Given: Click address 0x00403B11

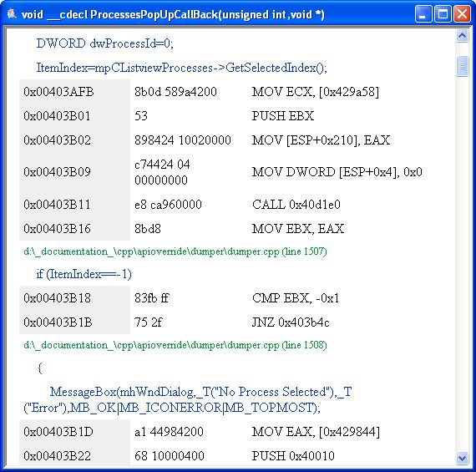Looking at the screenshot, I should 57,205.
